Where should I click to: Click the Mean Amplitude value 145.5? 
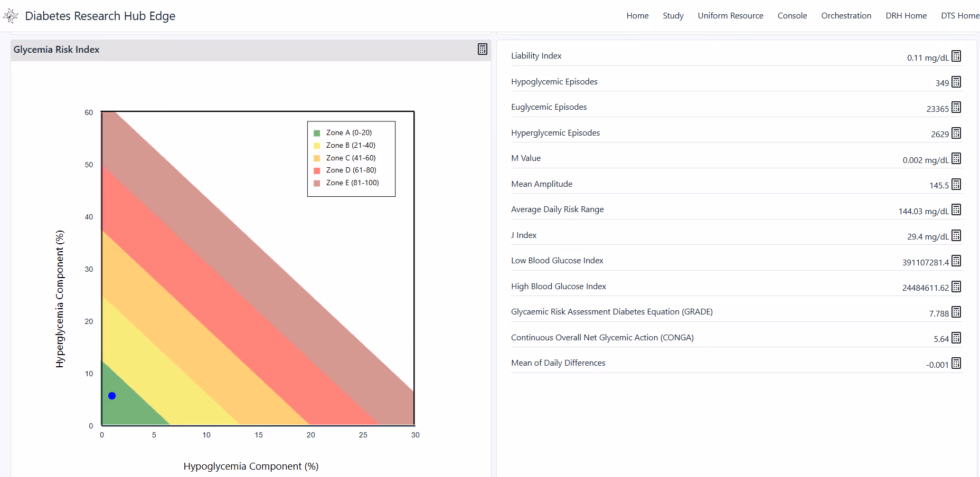(x=939, y=186)
